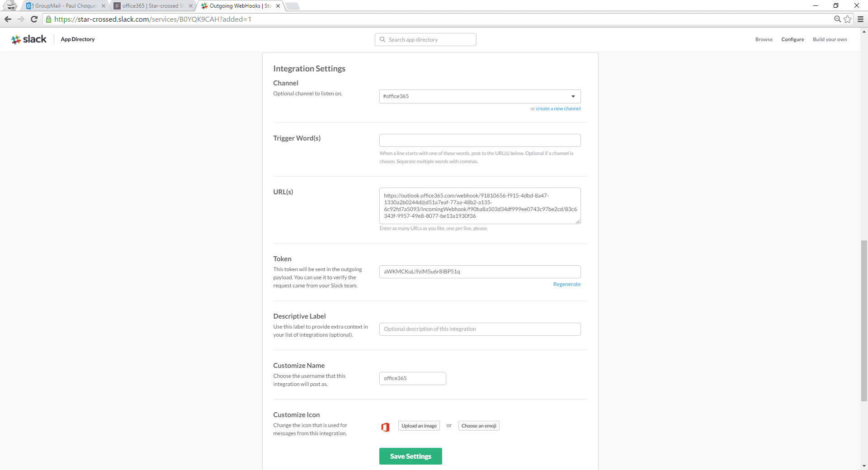
Task: Click the page vertical scrollbar thumb
Action: pos(864,321)
